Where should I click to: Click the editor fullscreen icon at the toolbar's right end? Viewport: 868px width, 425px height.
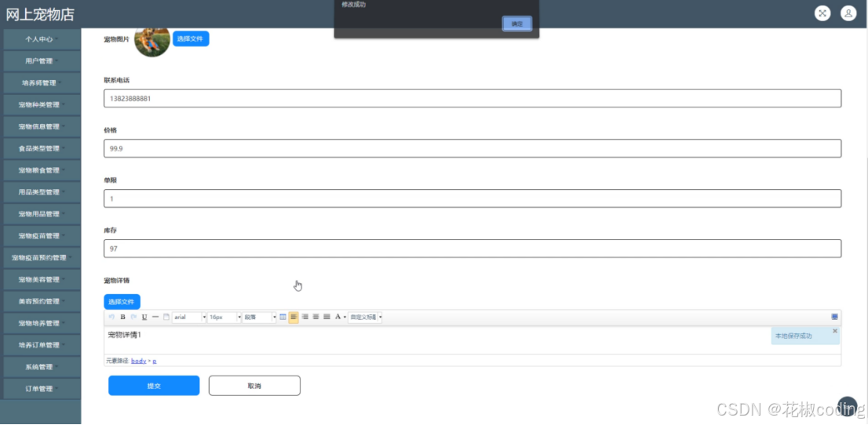(834, 317)
